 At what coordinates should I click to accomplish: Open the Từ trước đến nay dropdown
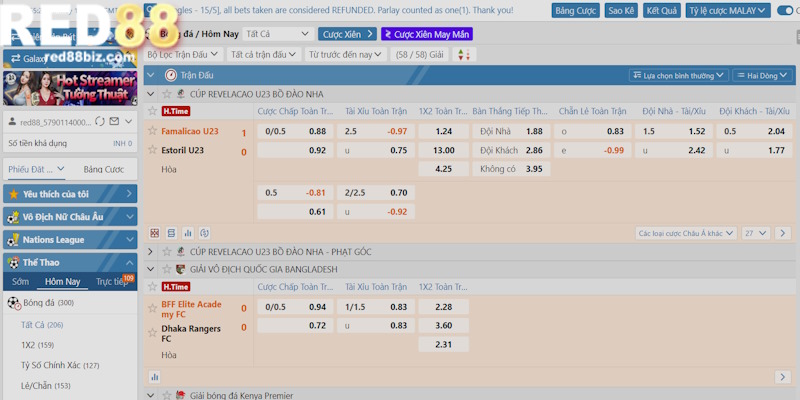click(345, 55)
